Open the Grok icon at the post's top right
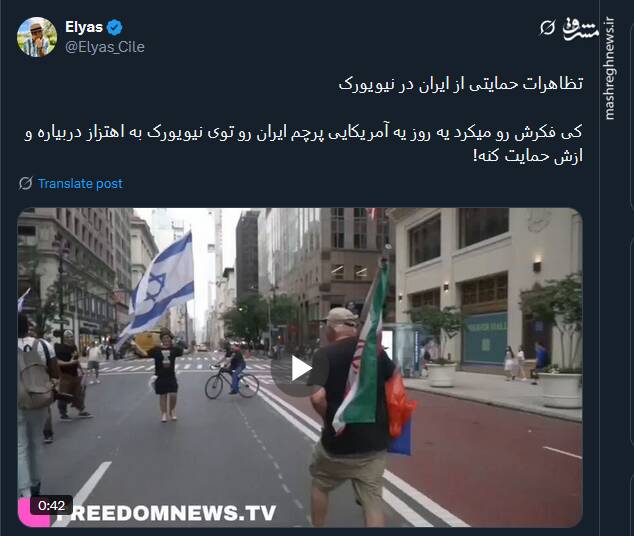634x536 pixels. click(547, 28)
